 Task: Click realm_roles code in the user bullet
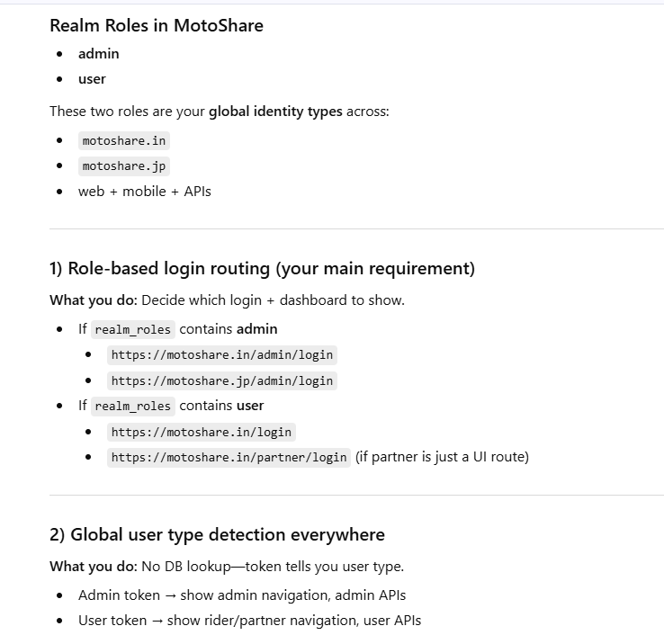tap(132, 406)
